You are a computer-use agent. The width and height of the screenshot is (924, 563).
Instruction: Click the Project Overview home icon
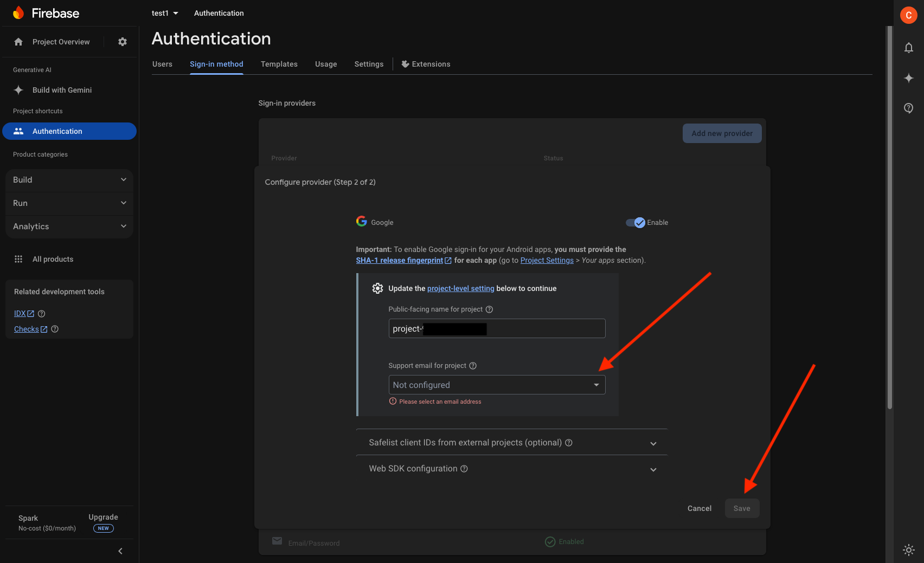(x=18, y=42)
